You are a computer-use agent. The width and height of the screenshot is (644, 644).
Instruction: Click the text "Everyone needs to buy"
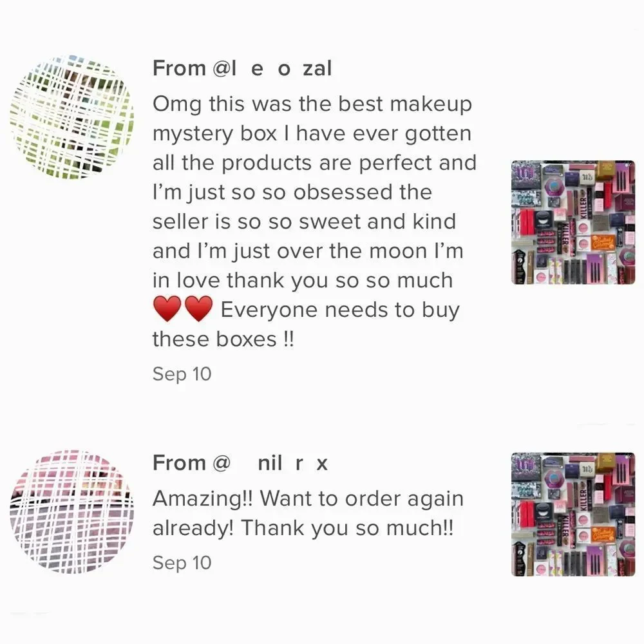[x=340, y=310]
